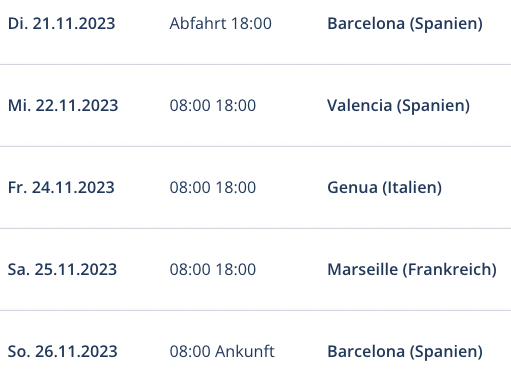Select the 08:00 arrival time for Genua
Viewport: 511px width, 385px height.
point(190,188)
